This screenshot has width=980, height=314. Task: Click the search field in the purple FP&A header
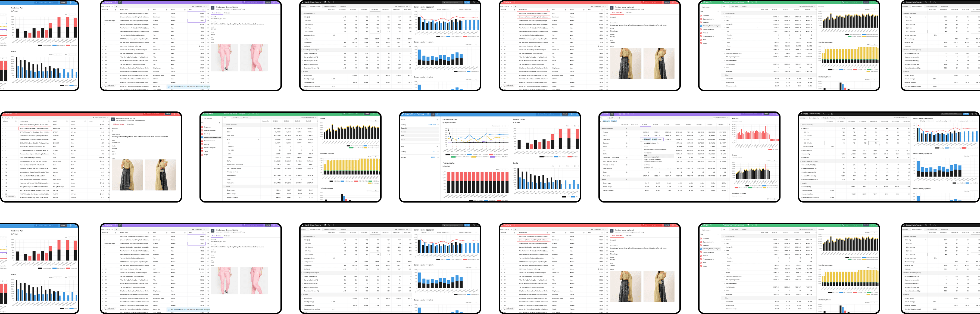pos(752,114)
